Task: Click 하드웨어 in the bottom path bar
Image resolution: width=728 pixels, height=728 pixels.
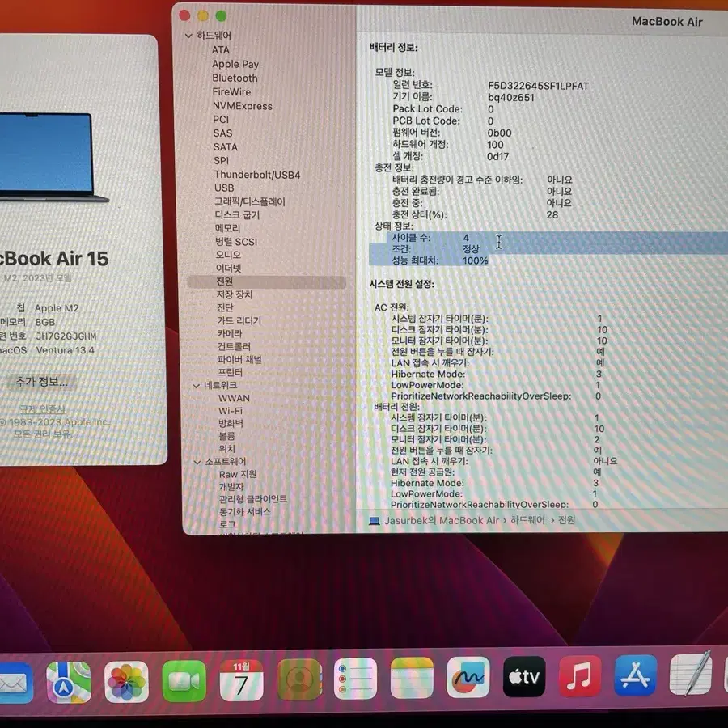Action: click(x=527, y=520)
